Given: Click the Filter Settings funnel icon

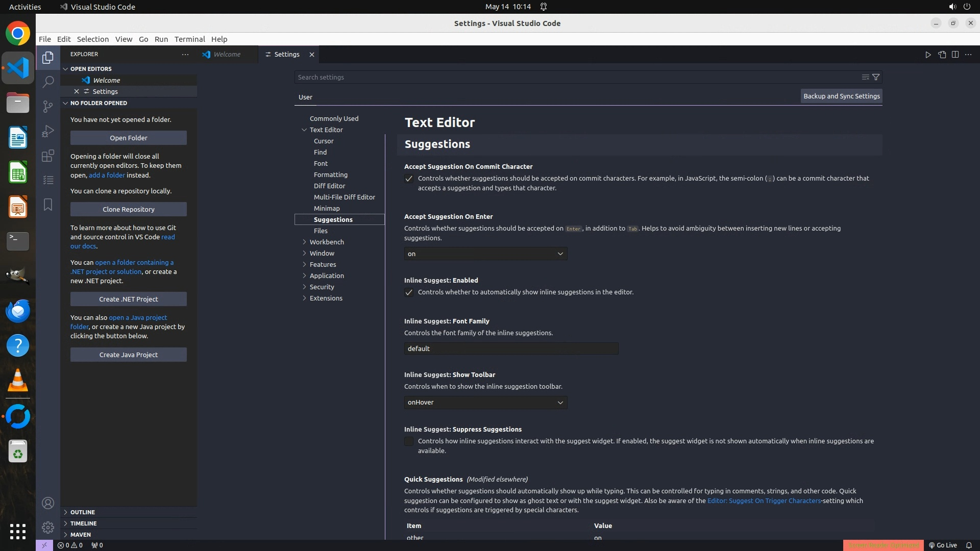Looking at the screenshot, I should pyautogui.click(x=876, y=77).
